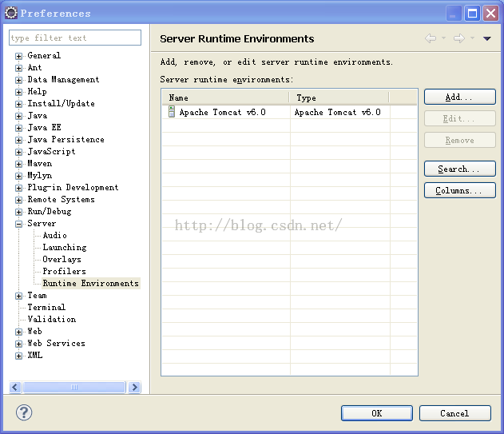Screen dimensions: 504x434
Task: Expand the General tree node
Action: tap(18, 56)
